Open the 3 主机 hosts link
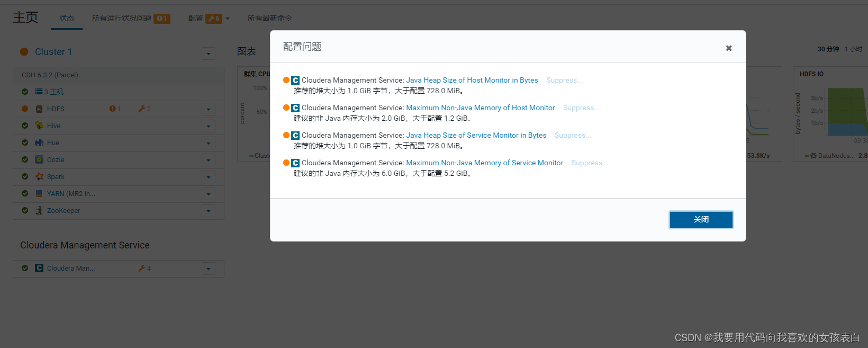The height and width of the screenshot is (348, 868). click(x=53, y=92)
